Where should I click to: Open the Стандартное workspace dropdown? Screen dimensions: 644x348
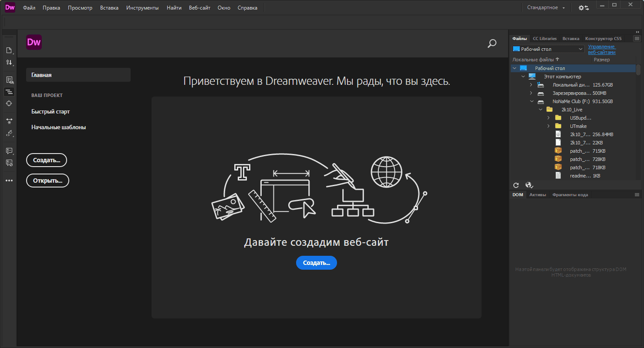coord(546,8)
